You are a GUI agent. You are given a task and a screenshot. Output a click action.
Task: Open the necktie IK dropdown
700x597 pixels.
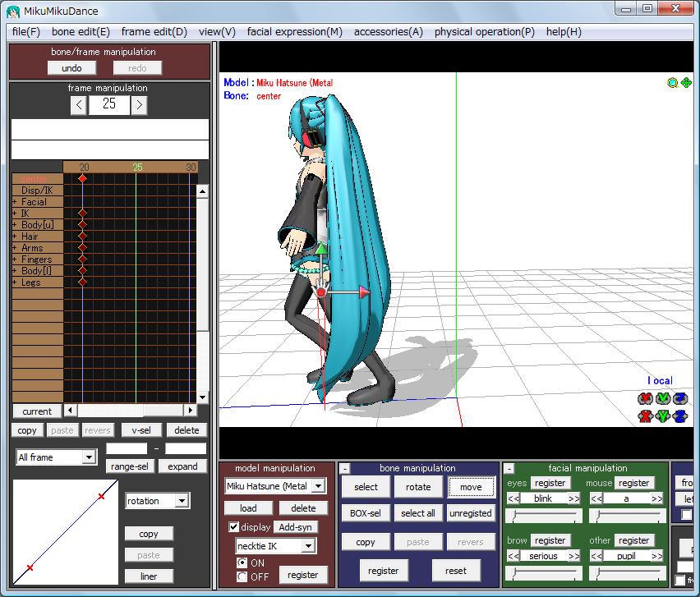[308, 546]
